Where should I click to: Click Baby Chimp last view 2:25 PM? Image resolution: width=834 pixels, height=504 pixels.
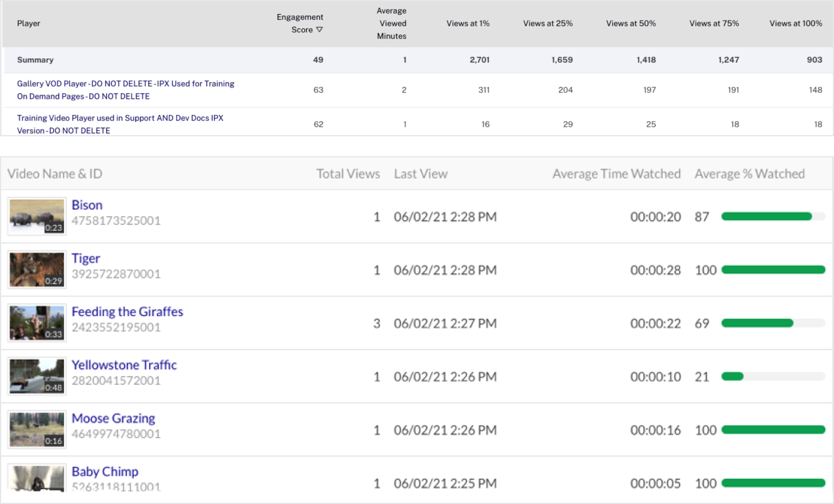[x=445, y=483]
